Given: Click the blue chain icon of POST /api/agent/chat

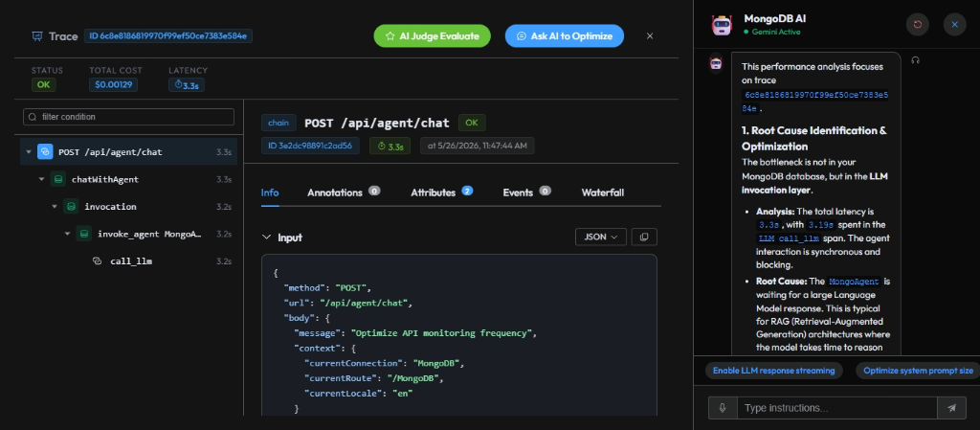Looking at the screenshot, I should pos(45,152).
